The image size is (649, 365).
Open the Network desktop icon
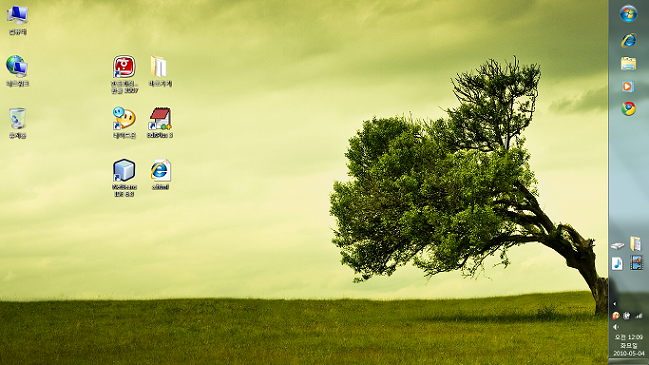click(x=17, y=71)
